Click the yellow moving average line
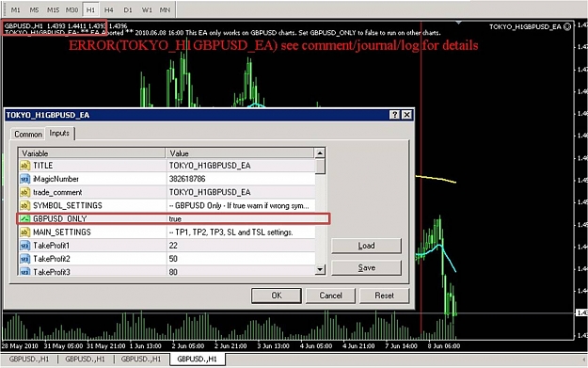This screenshot has height=368, width=588. (x=436, y=179)
